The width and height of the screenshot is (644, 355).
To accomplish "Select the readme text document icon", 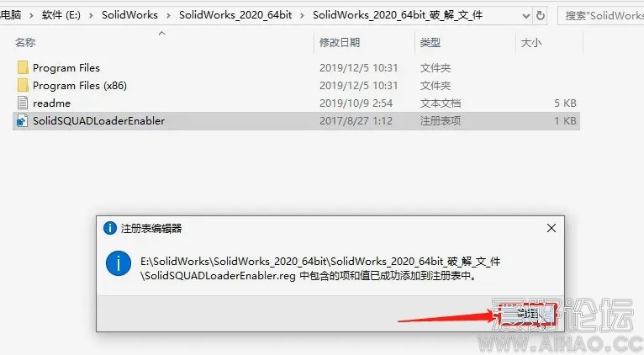I will click(x=23, y=103).
